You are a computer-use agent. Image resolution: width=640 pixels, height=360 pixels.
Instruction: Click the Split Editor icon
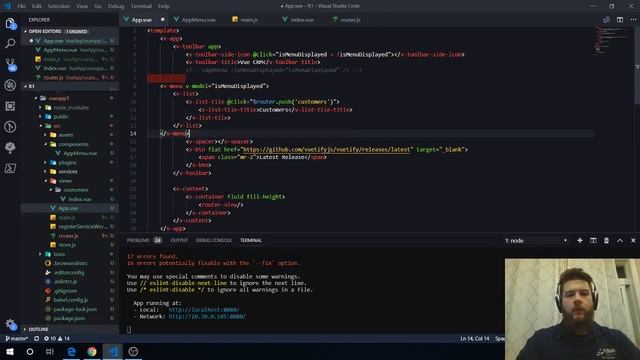point(620,20)
